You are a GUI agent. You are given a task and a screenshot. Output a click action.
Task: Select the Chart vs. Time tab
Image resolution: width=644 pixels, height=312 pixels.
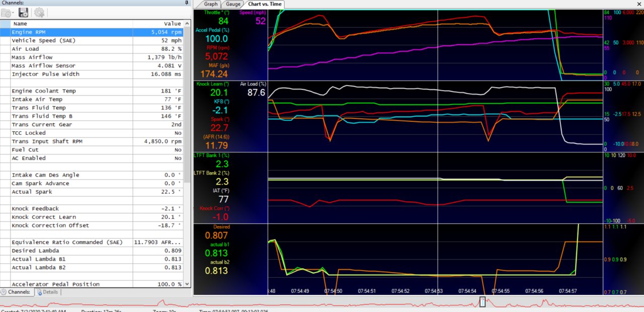[x=264, y=4]
